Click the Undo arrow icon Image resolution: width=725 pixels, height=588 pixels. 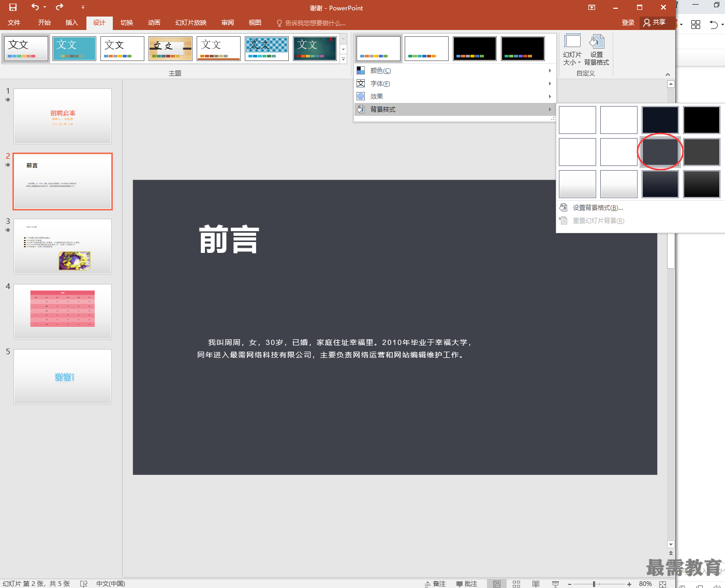coord(35,7)
